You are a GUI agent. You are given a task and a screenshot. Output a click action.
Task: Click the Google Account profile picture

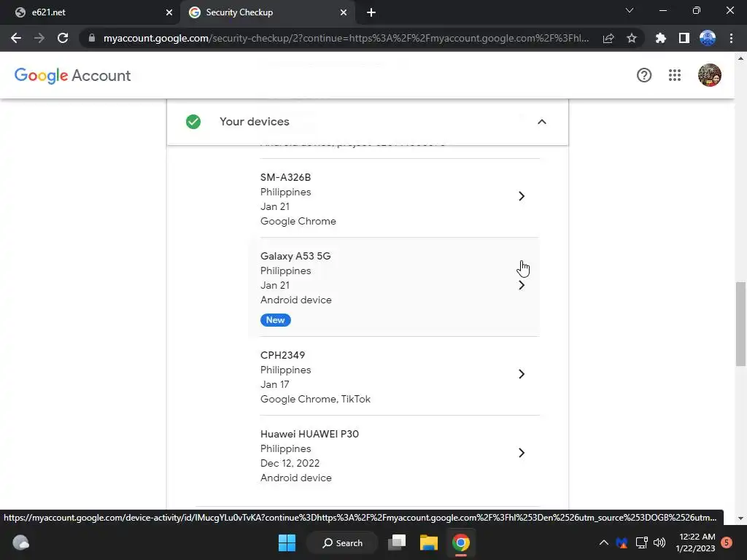click(x=709, y=75)
